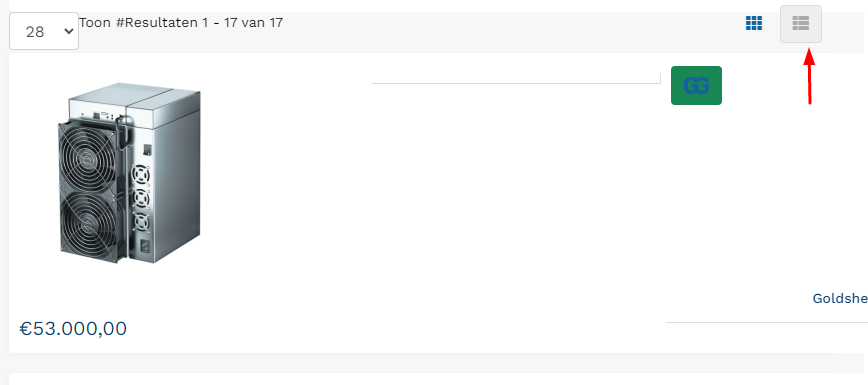This screenshot has width=868, height=385.
Task: Switch to list view layout
Action: click(x=800, y=24)
